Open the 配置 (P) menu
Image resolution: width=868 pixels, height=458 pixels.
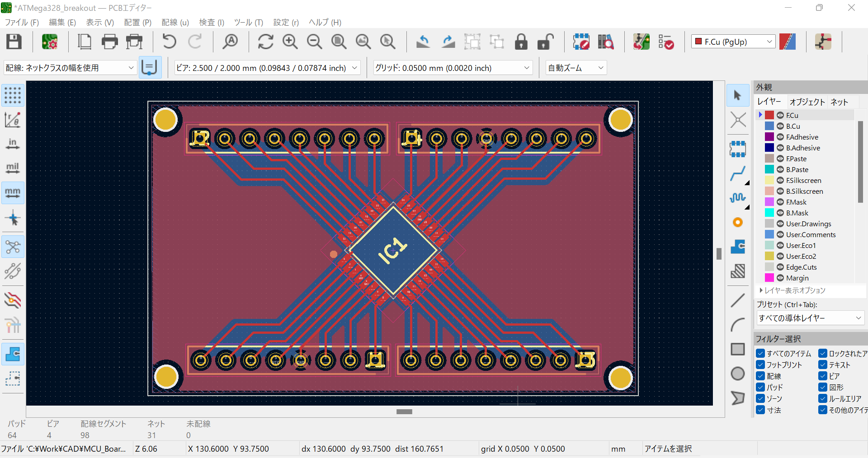(137, 22)
